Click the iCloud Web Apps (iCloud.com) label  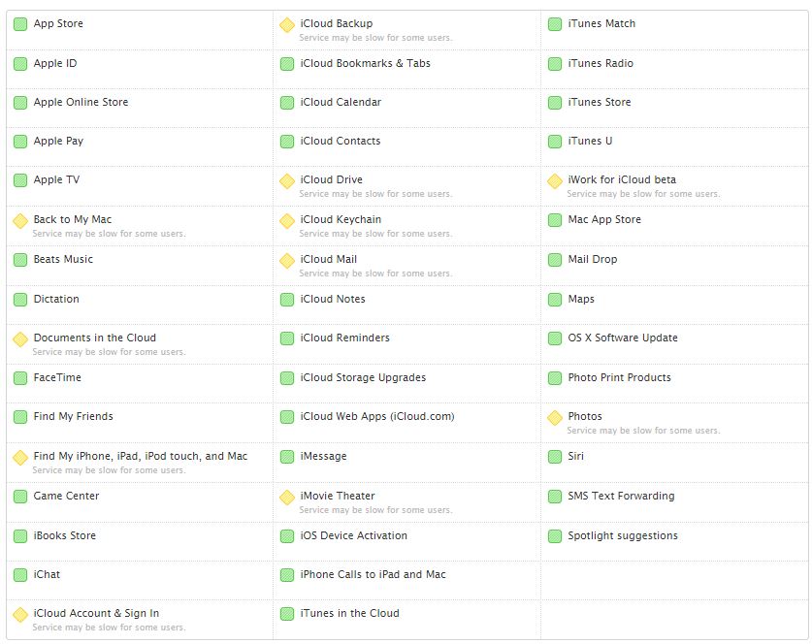[377, 416]
